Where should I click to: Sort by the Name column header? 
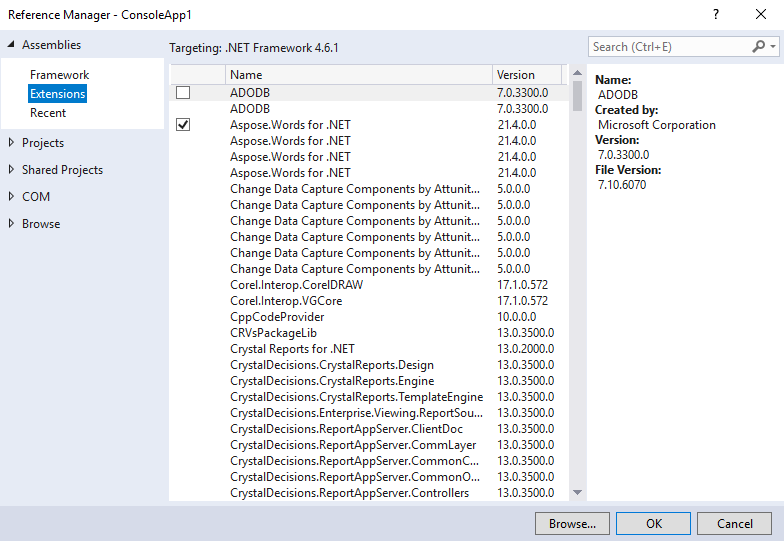[358, 74]
